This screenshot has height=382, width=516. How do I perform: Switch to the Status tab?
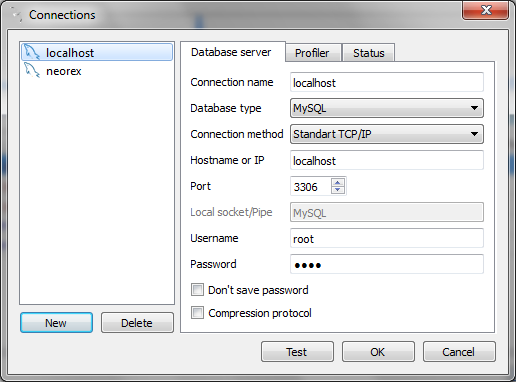pyautogui.click(x=369, y=53)
